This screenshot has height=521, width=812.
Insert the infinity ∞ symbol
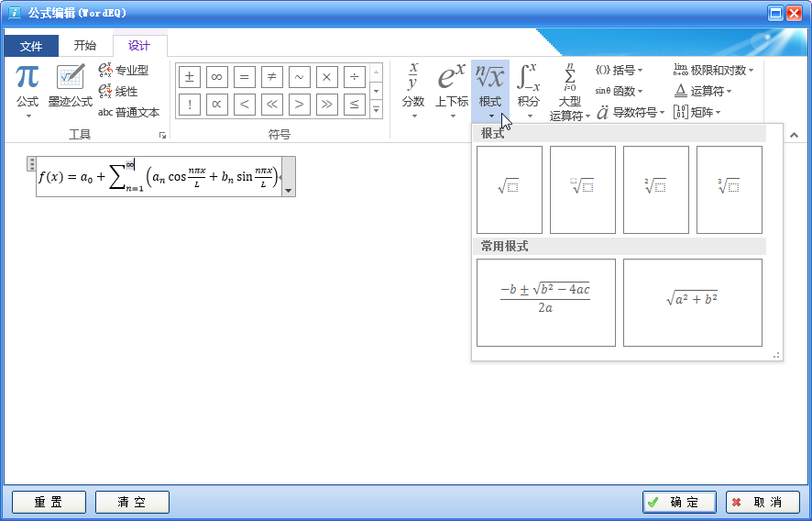217,77
